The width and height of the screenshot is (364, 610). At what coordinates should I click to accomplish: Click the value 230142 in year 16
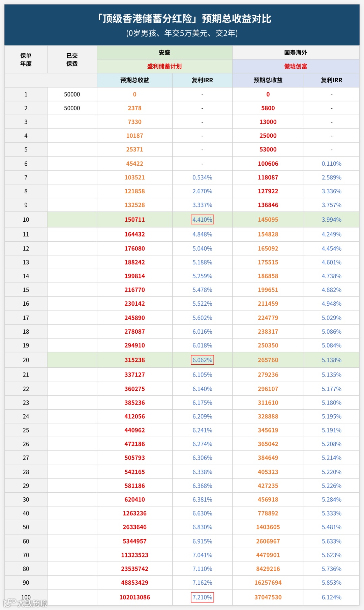coord(134,304)
